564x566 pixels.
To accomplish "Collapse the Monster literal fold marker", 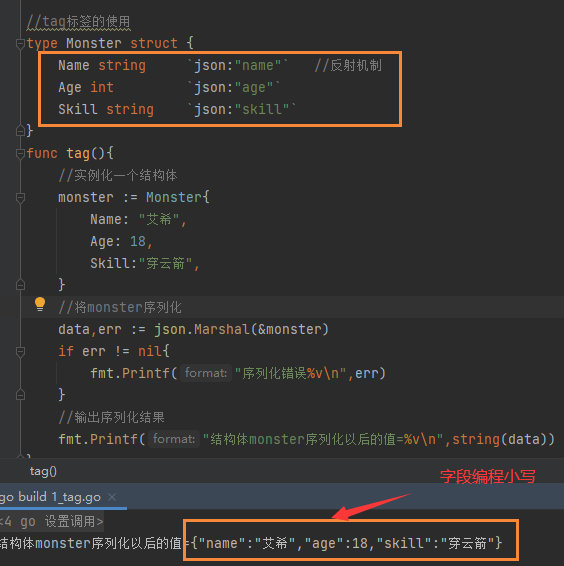I will [20, 198].
